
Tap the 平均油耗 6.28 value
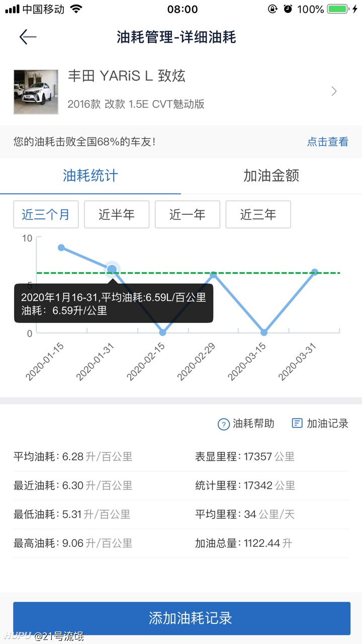point(73,457)
